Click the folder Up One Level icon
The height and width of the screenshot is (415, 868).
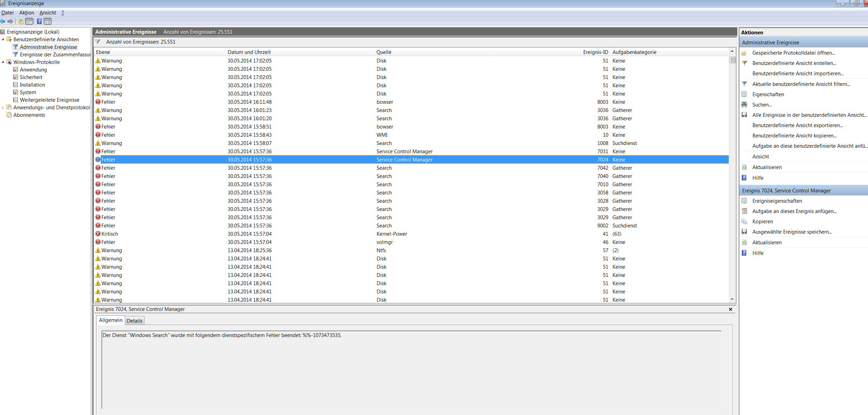[x=21, y=21]
